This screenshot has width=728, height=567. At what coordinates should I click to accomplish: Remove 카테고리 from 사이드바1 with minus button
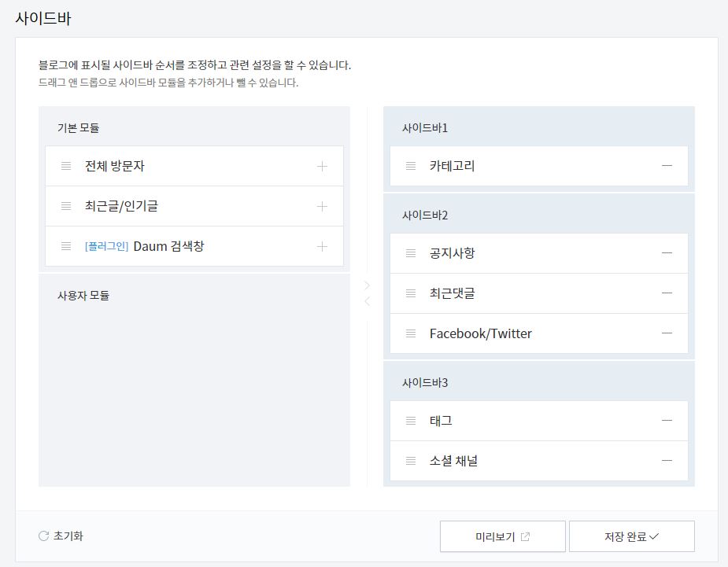[x=667, y=166]
